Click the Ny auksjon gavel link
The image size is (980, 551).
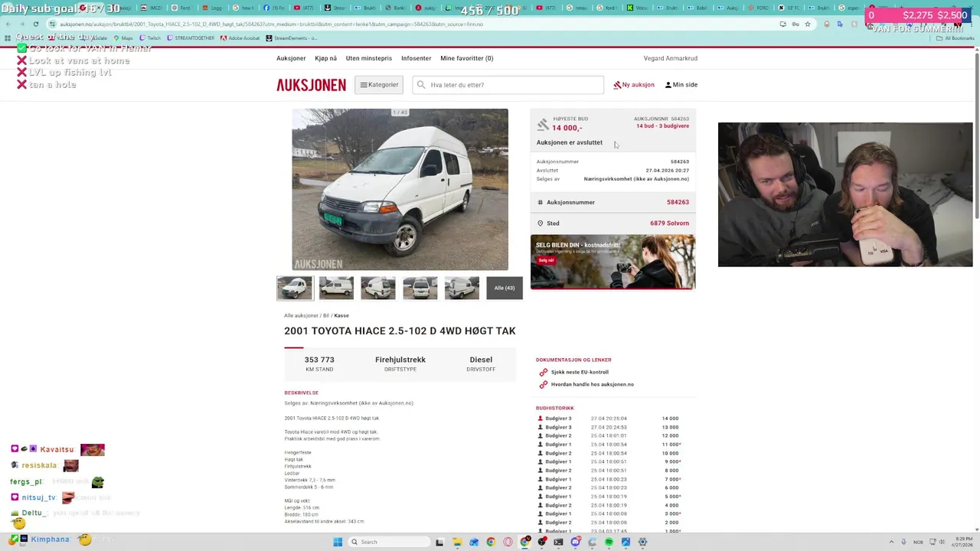(634, 85)
